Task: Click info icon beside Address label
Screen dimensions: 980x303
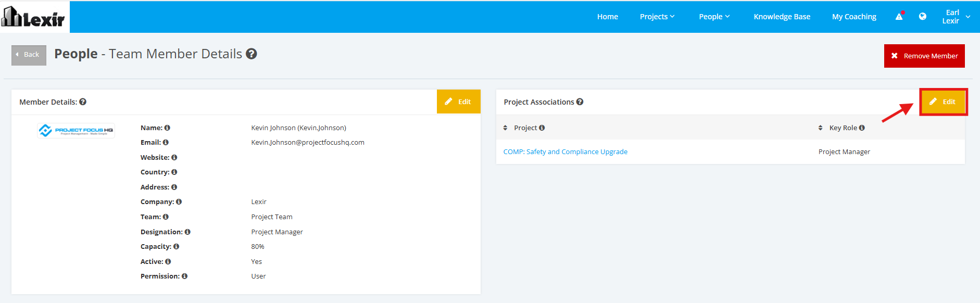Action: (x=174, y=187)
